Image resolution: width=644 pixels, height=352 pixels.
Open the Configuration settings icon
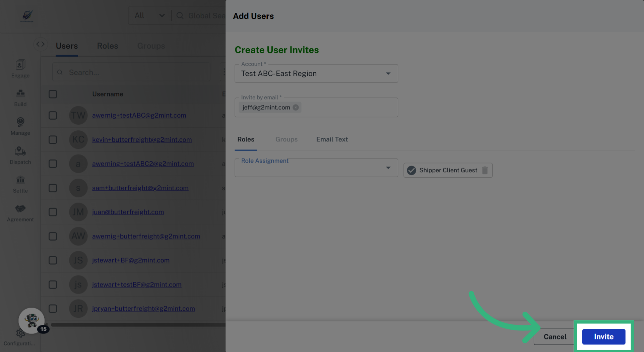[20, 333]
